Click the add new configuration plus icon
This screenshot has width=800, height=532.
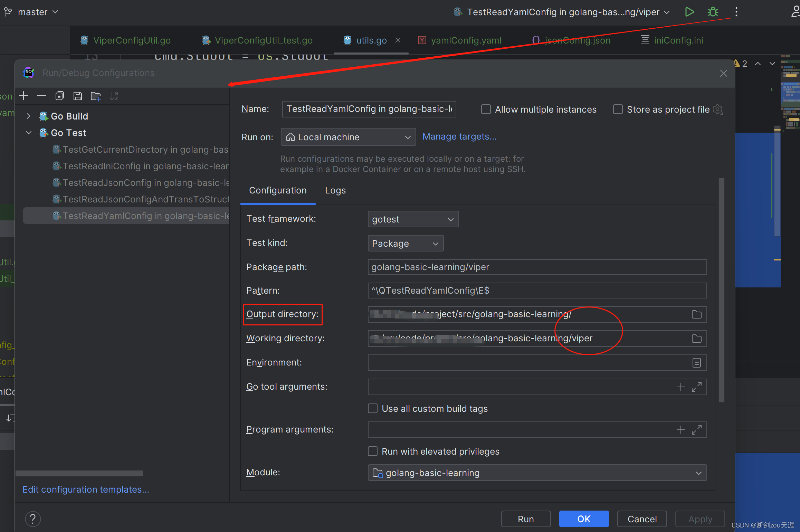[x=23, y=96]
